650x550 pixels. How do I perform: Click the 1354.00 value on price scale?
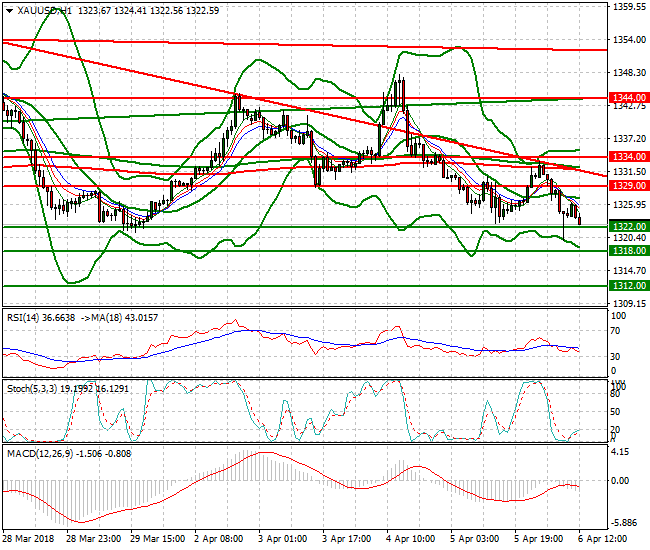627,40
